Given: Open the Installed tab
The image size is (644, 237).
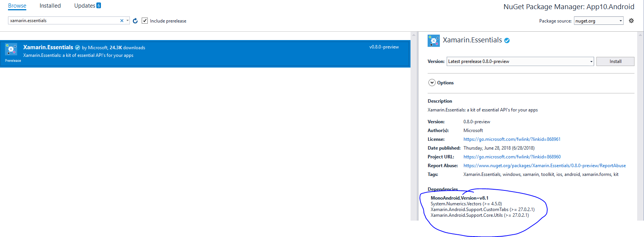Looking at the screenshot, I should tap(50, 6).
